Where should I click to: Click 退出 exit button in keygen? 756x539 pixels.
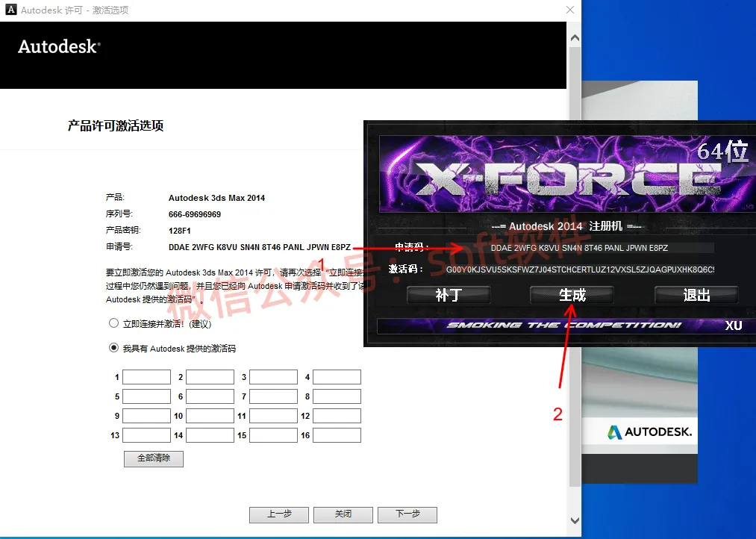pyautogui.click(x=696, y=295)
